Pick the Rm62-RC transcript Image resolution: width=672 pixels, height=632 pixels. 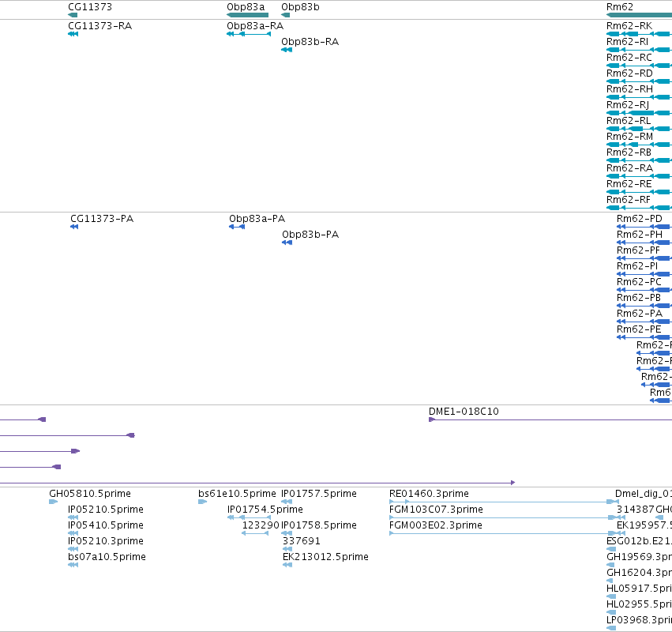[629, 58]
